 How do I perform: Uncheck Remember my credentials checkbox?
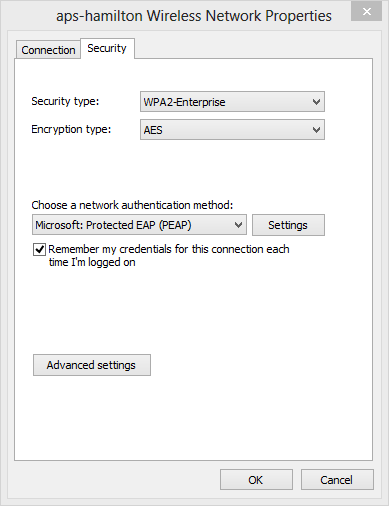tap(39, 249)
